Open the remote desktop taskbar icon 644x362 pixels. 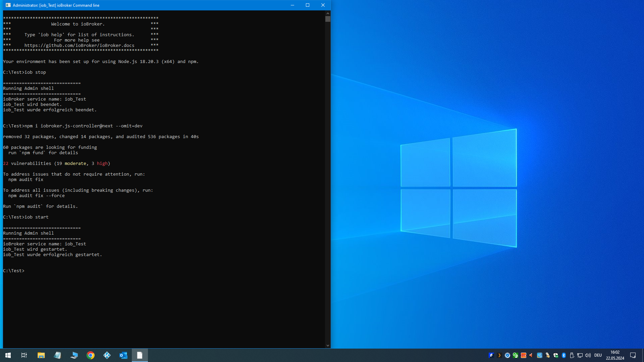(x=74, y=355)
